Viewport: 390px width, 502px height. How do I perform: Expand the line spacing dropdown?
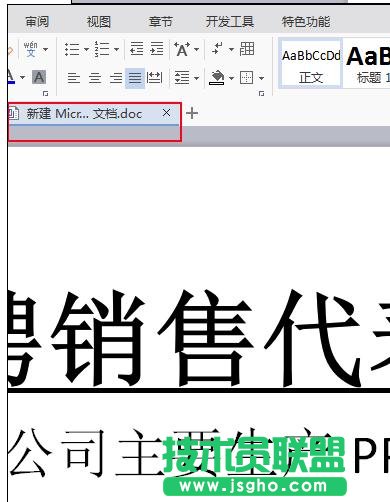(x=197, y=78)
